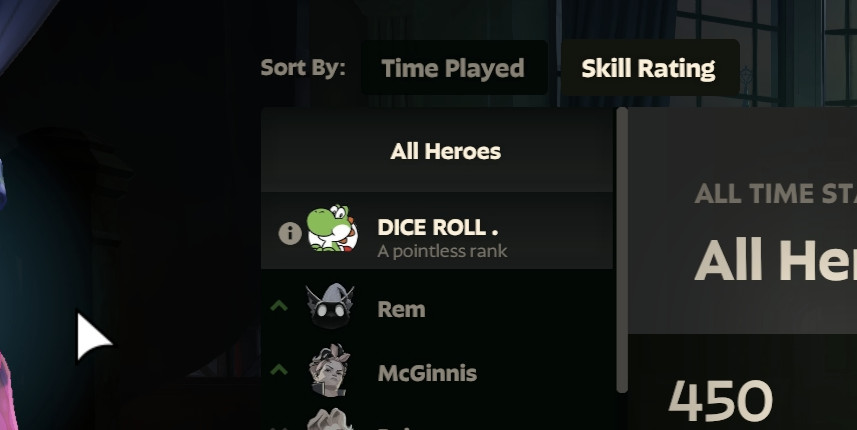This screenshot has width=857, height=430.
Task: Select the McGinnis hero portrait
Action: click(x=329, y=370)
